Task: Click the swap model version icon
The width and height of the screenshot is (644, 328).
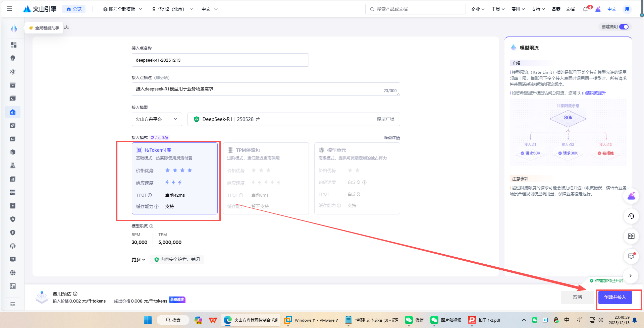Action: [x=258, y=119]
